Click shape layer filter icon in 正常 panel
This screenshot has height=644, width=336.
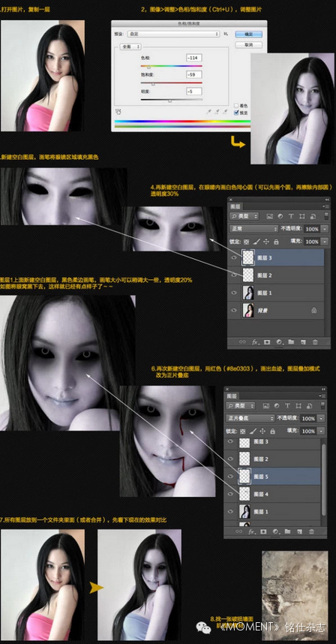tap(302, 216)
